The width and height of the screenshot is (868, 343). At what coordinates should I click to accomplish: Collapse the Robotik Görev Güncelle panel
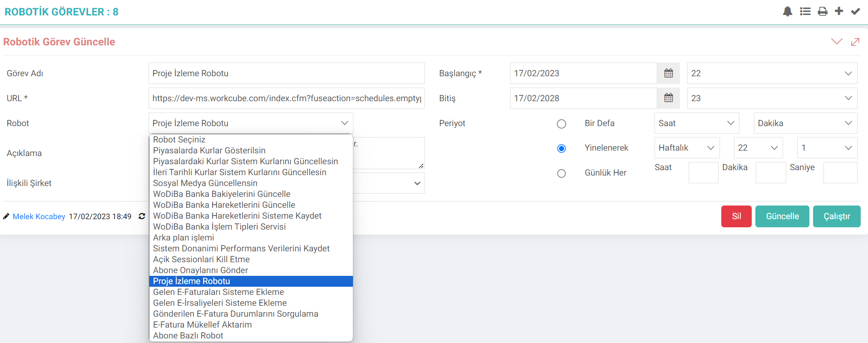click(836, 42)
